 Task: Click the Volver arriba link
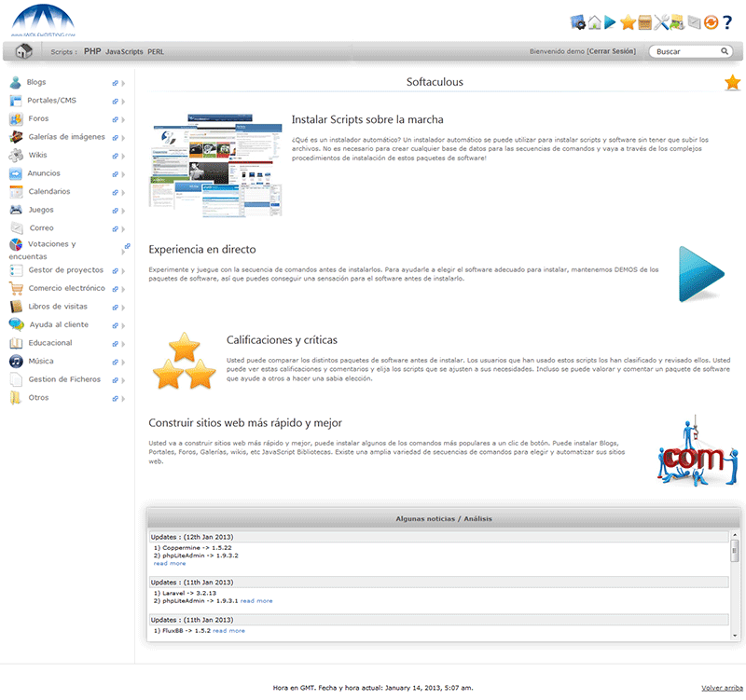click(x=722, y=688)
